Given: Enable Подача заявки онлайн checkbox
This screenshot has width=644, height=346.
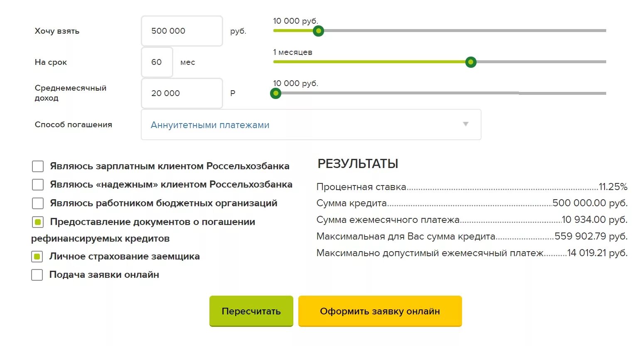Looking at the screenshot, I should 37,275.
